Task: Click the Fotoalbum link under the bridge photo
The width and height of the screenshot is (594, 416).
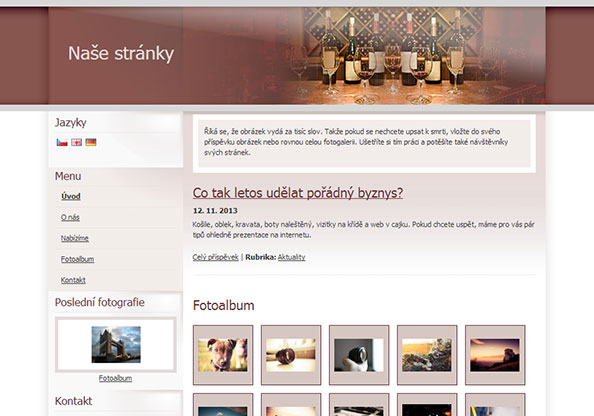Action: pos(116,378)
